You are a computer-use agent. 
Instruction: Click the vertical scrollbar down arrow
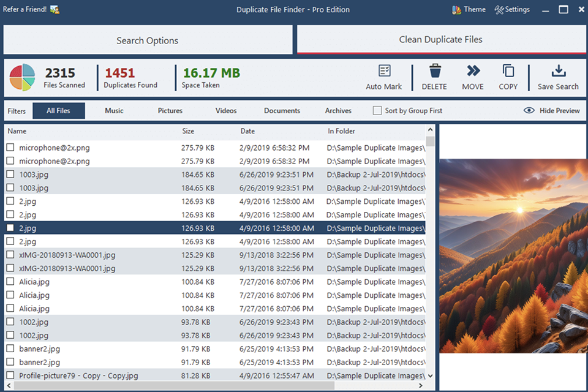point(430,376)
